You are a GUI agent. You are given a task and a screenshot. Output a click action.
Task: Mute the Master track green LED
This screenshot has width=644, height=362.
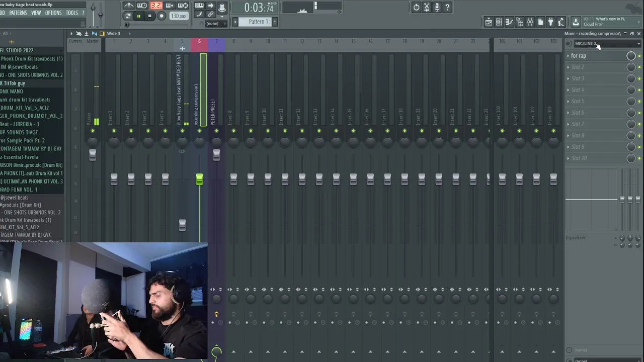tap(93, 131)
